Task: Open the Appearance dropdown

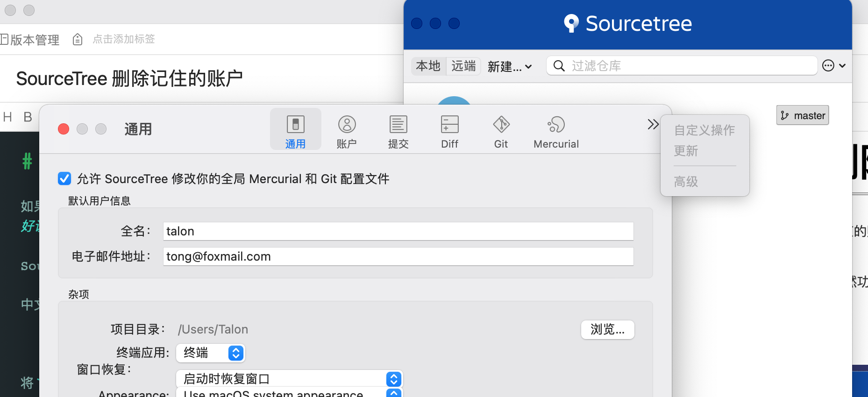Action: point(289,393)
